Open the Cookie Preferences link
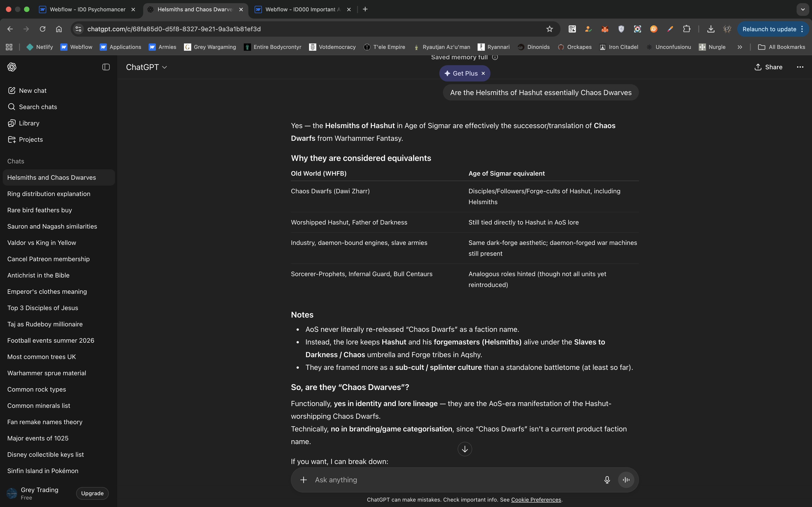The height and width of the screenshot is (507, 812). click(x=536, y=500)
